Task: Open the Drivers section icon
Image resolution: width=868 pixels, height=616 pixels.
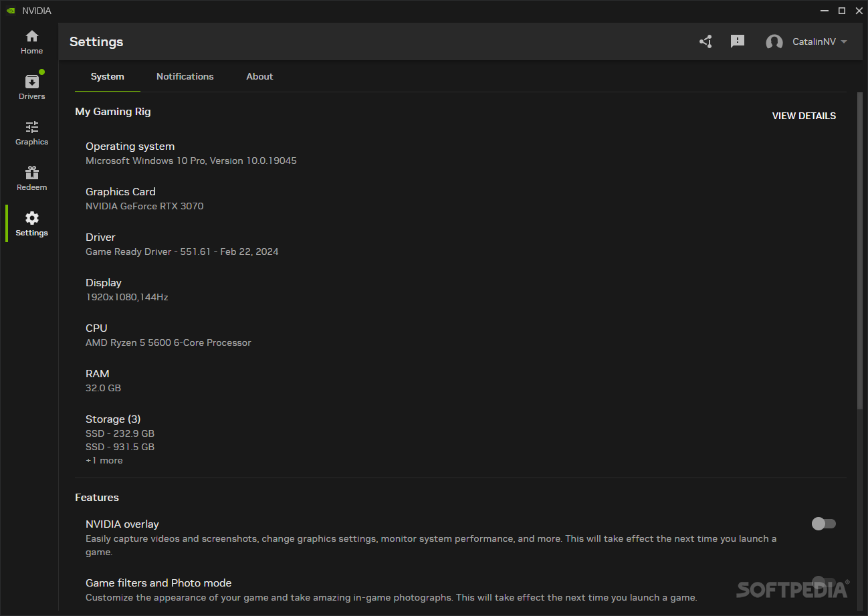Action: [32, 82]
